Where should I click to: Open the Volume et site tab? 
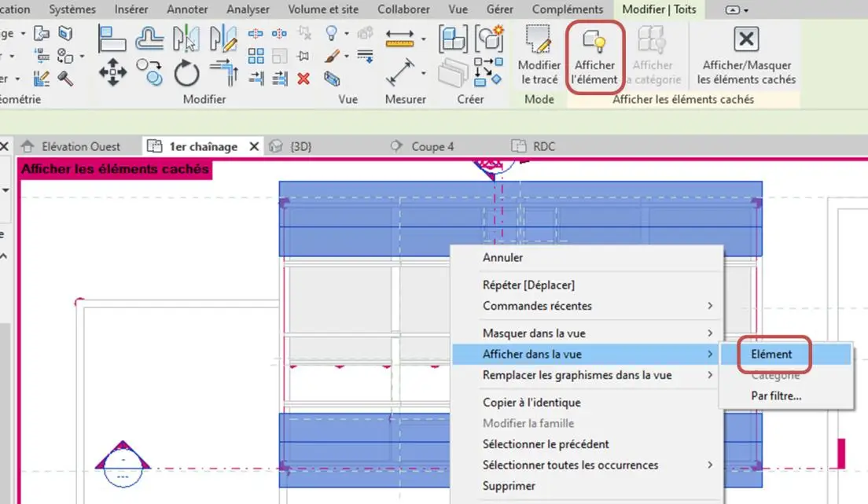point(323,9)
